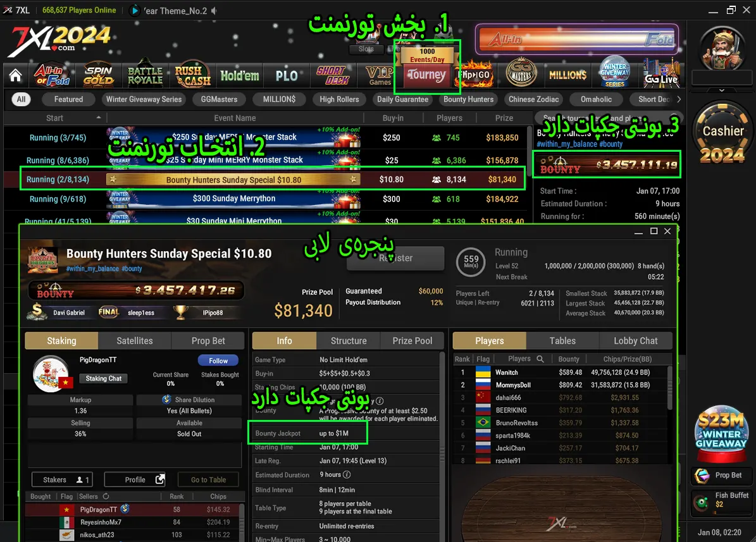756x542 pixels.
Task: Open the Fish Buffet icon
Action: point(701,503)
